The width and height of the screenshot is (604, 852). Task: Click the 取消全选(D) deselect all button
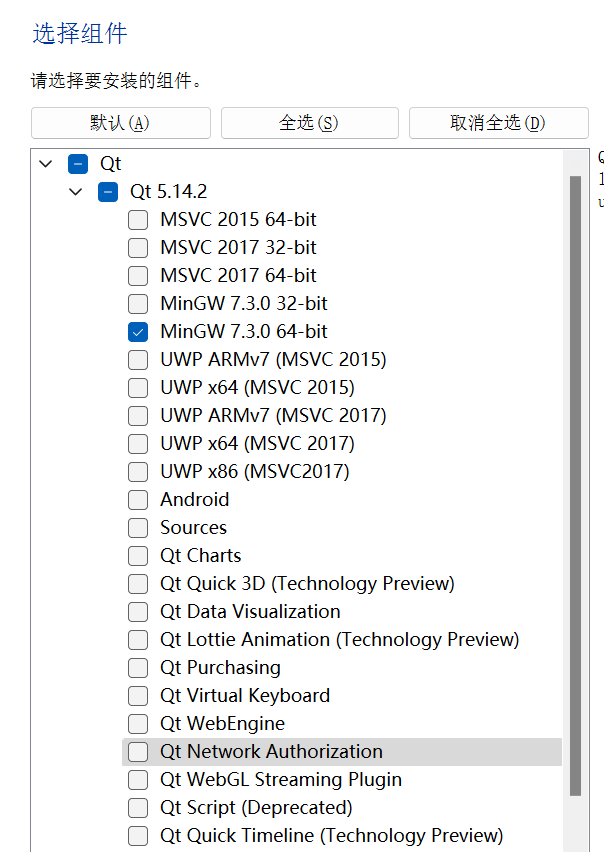(x=499, y=123)
